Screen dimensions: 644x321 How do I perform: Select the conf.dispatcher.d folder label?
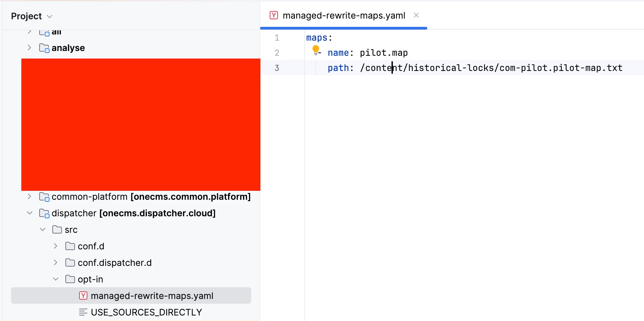click(115, 263)
